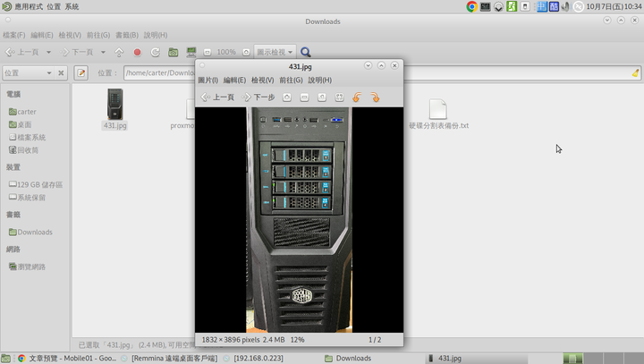Open 圖片(I) menu in image viewer
Viewport: 644px width, 364px height.
[208, 80]
